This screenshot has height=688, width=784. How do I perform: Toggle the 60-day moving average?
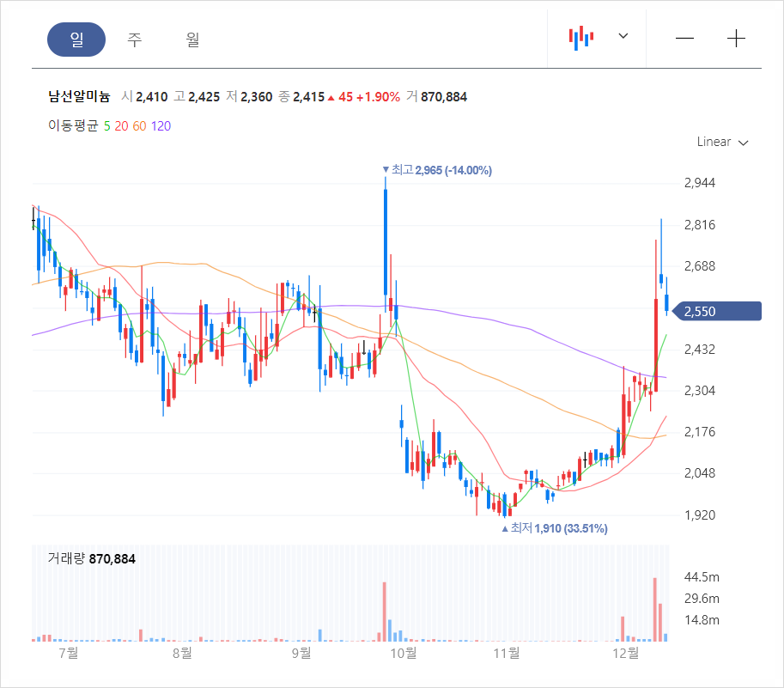(139, 126)
